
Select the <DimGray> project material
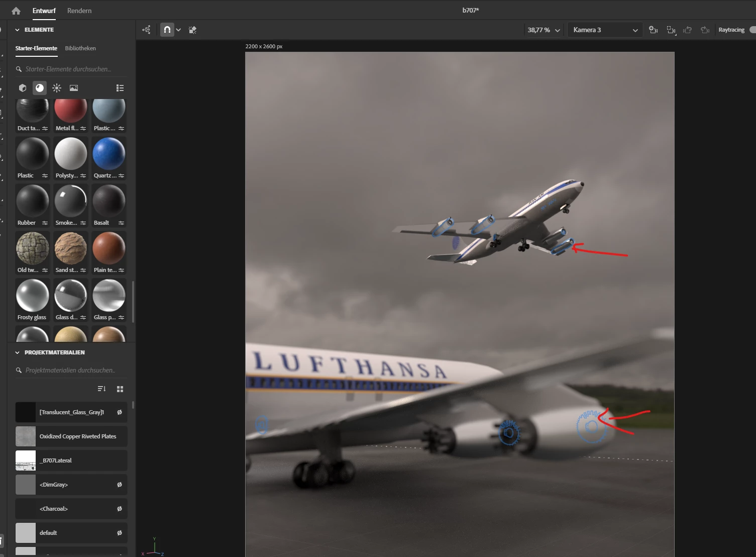pos(71,485)
